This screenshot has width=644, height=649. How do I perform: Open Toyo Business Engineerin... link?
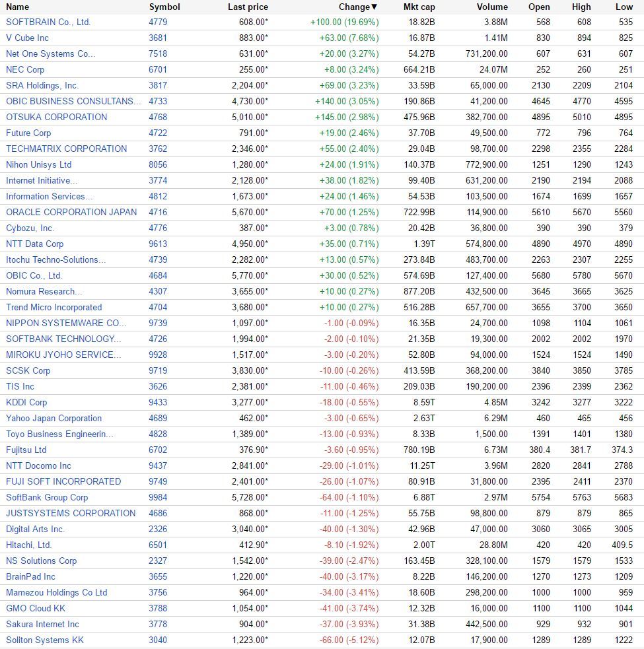[x=59, y=434]
